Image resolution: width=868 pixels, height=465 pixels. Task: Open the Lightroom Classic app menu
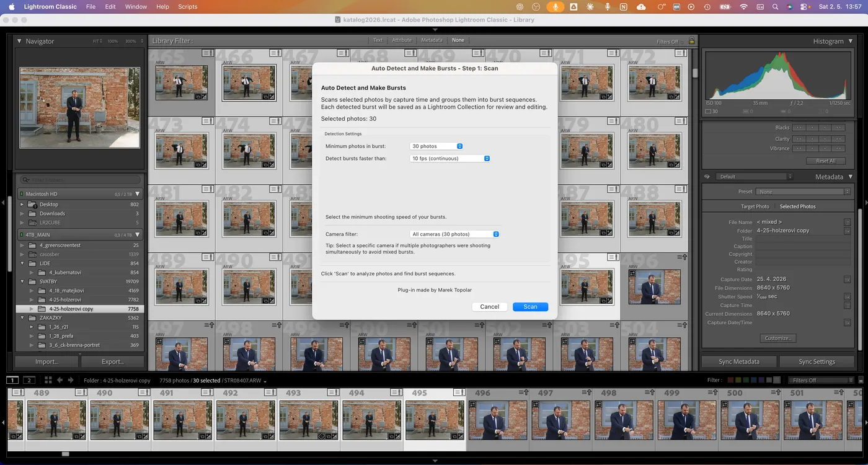(50, 7)
